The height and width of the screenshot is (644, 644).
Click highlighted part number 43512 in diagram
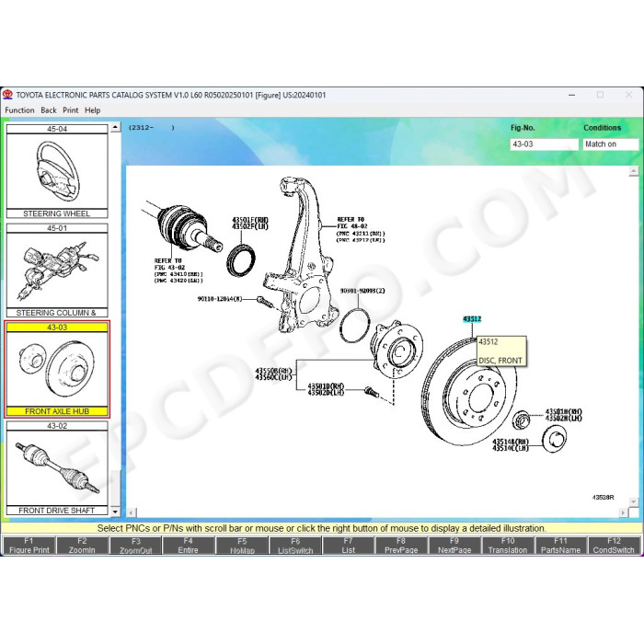click(x=472, y=319)
